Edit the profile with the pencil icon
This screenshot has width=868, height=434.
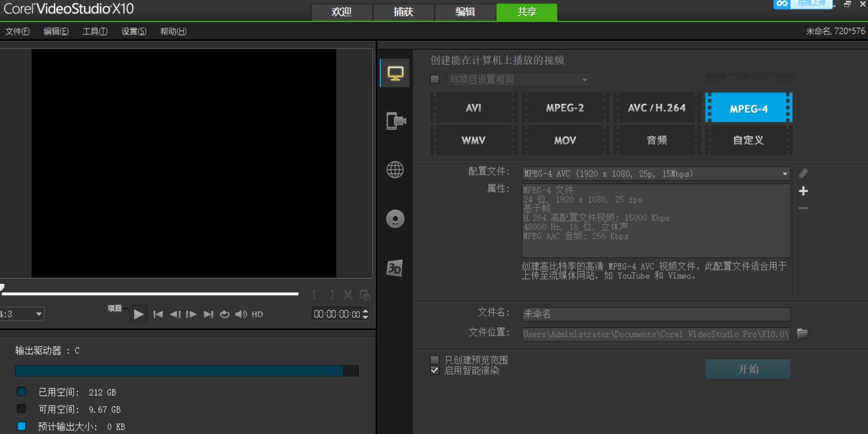[x=803, y=174]
